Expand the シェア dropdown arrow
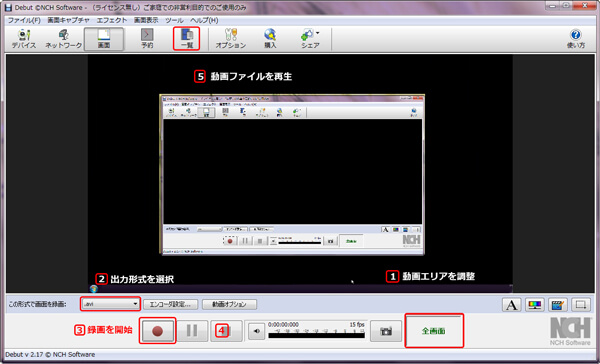Image resolution: width=600 pixels, height=364 pixels. 318,33
